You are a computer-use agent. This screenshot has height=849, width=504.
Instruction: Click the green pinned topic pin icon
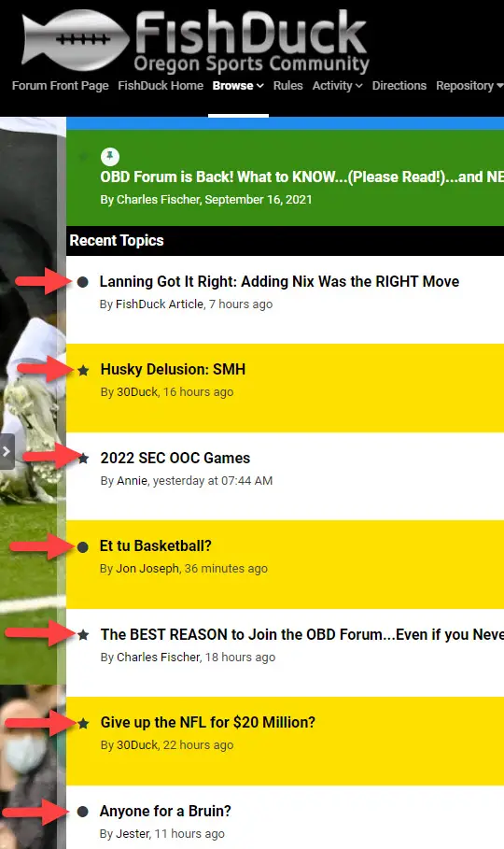pos(110,157)
